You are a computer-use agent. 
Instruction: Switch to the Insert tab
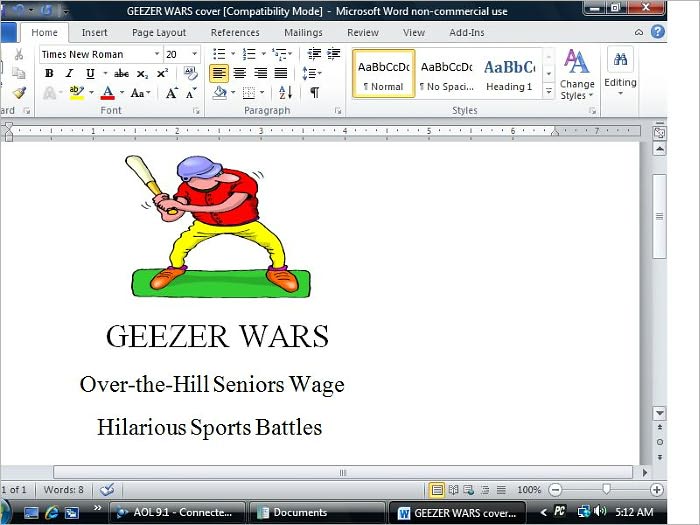click(94, 33)
